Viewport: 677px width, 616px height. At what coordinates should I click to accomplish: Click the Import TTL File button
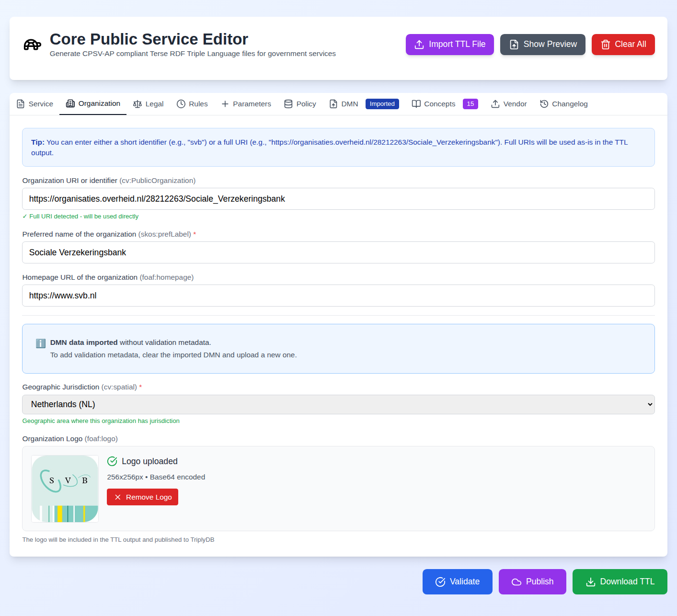click(x=449, y=45)
